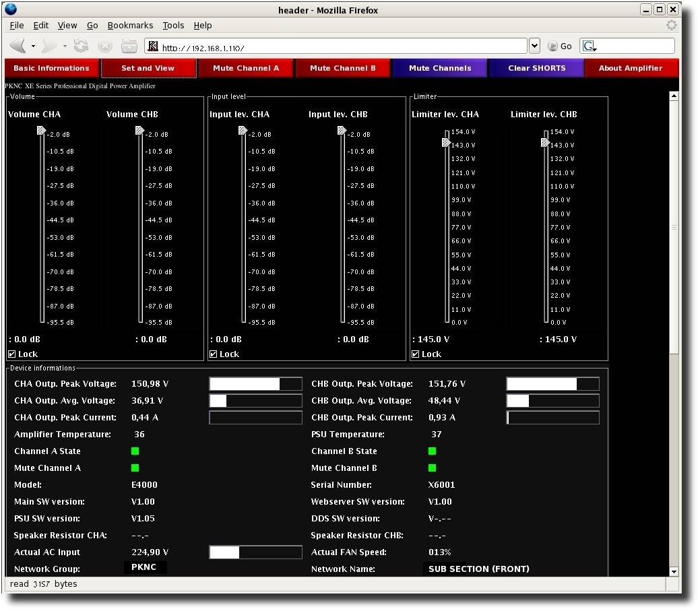The image size is (700, 609).
Task: Click the Actual AC Input level bar
Action: (256, 552)
